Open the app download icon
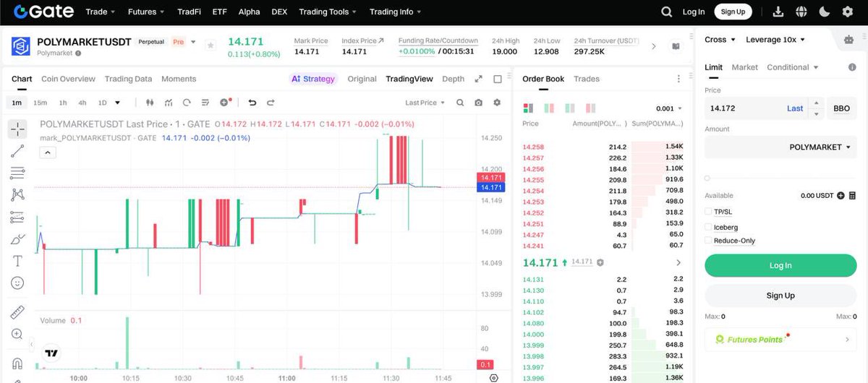This screenshot has width=868, height=383. point(778,12)
